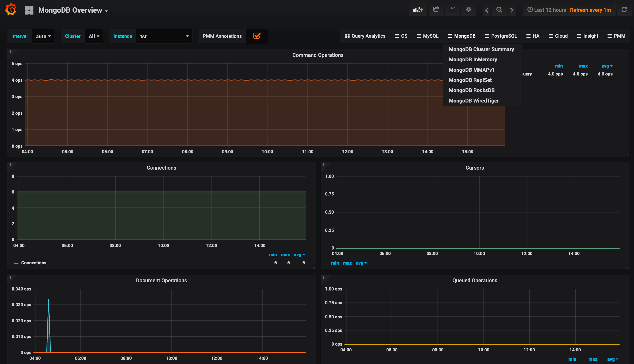634x364 pixels.
Task: Open the Interval auto dropdown
Action: coord(43,36)
